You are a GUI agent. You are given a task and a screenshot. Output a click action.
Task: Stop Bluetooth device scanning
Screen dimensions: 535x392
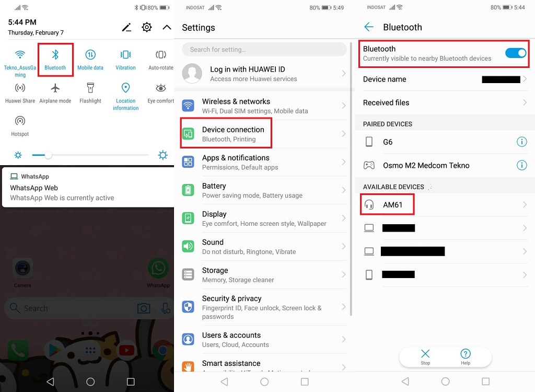[425, 357]
